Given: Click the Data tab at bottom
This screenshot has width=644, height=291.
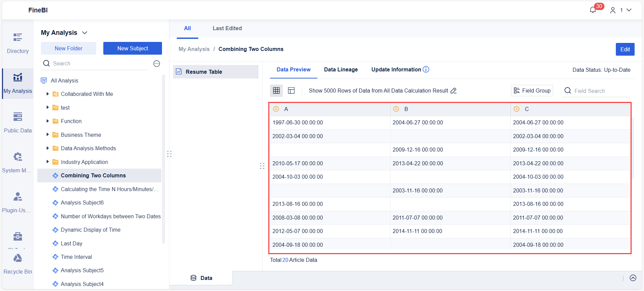Looking at the screenshot, I should tap(201, 278).
